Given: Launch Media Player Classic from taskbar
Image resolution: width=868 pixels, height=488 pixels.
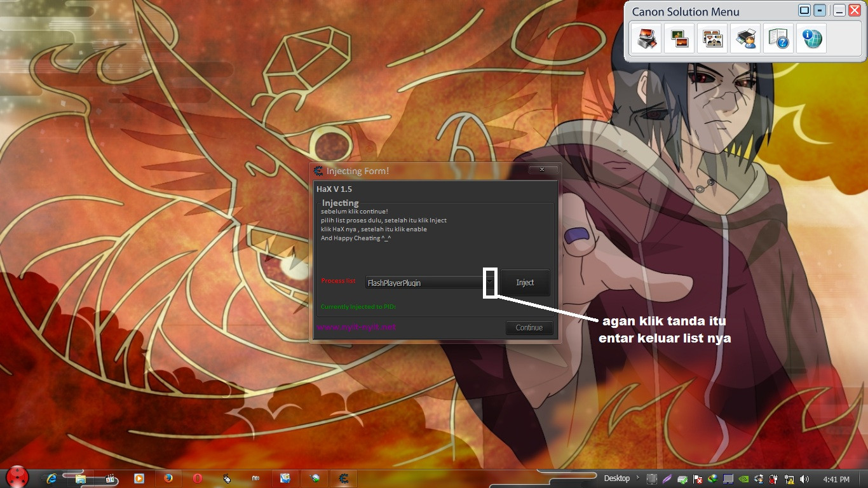Looking at the screenshot, I should [111, 478].
